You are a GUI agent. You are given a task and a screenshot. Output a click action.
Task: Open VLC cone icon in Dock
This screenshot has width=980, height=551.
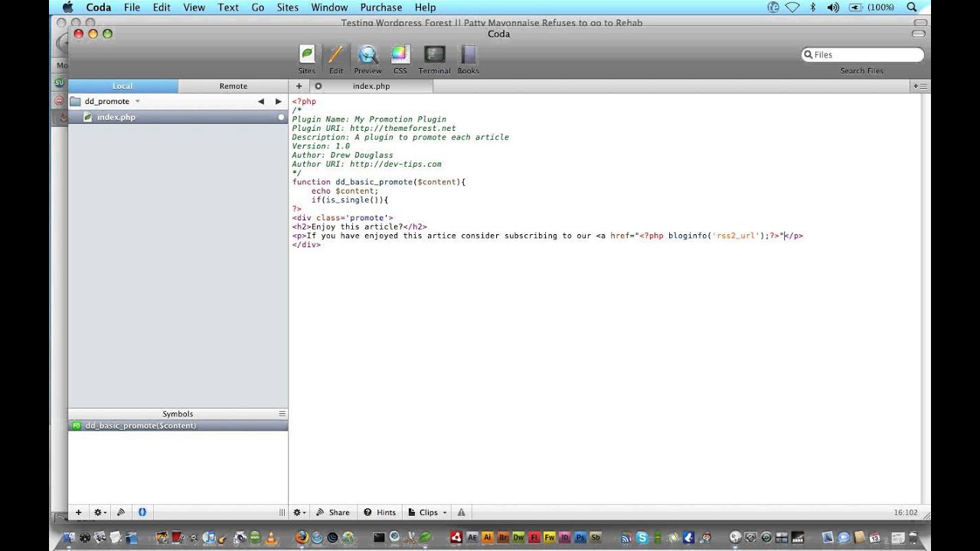click(x=270, y=537)
